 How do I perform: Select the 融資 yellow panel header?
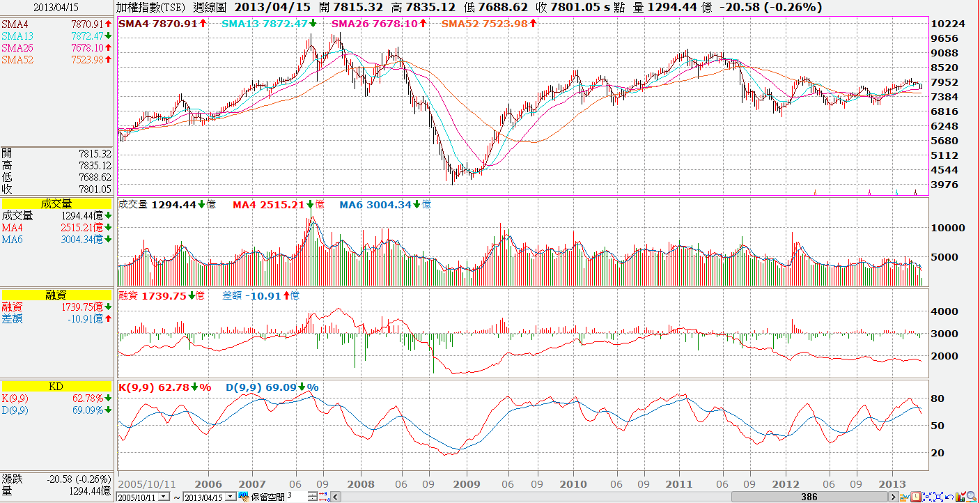(x=56, y=295)
